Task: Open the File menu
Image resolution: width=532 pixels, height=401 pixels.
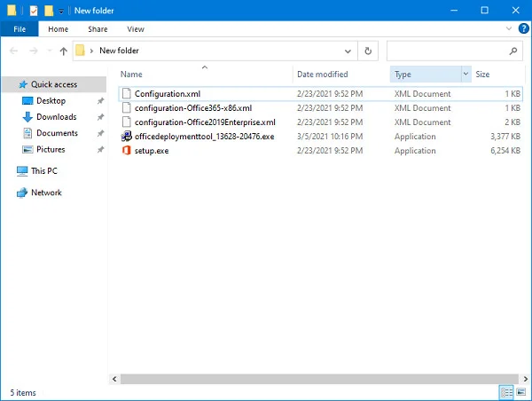Action: click(20, 29)
